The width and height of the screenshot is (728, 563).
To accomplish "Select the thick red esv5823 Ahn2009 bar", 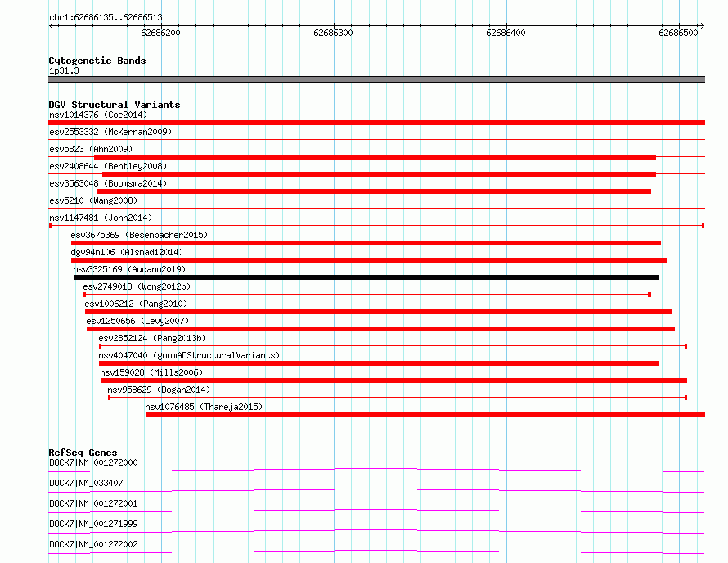I will tap(375, 157).
